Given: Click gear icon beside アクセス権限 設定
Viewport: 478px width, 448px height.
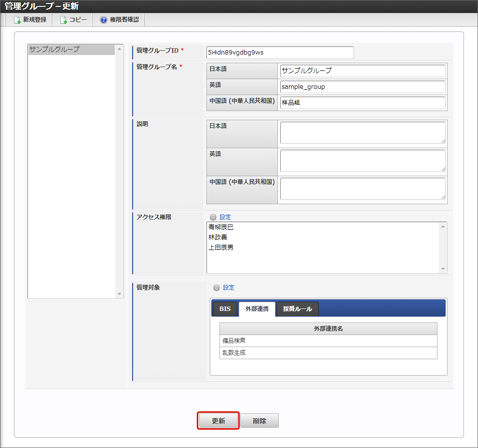Looking at the screenshot, I should pos(213,218).
